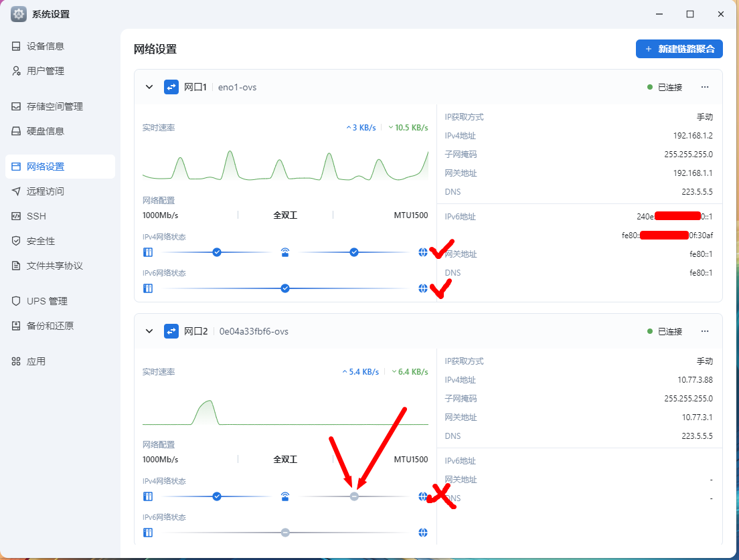Open more options menu for 网口1
Viewport: 739px width, 560px height.
(x=705, y=87)
